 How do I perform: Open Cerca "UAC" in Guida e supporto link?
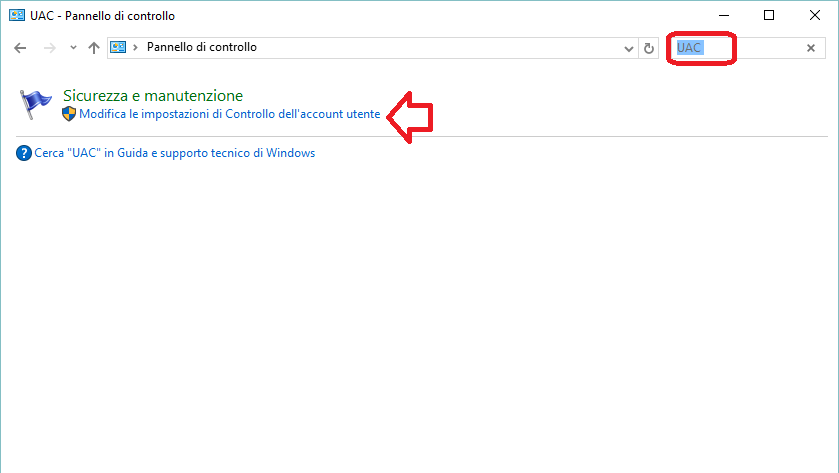click(174, 153)
